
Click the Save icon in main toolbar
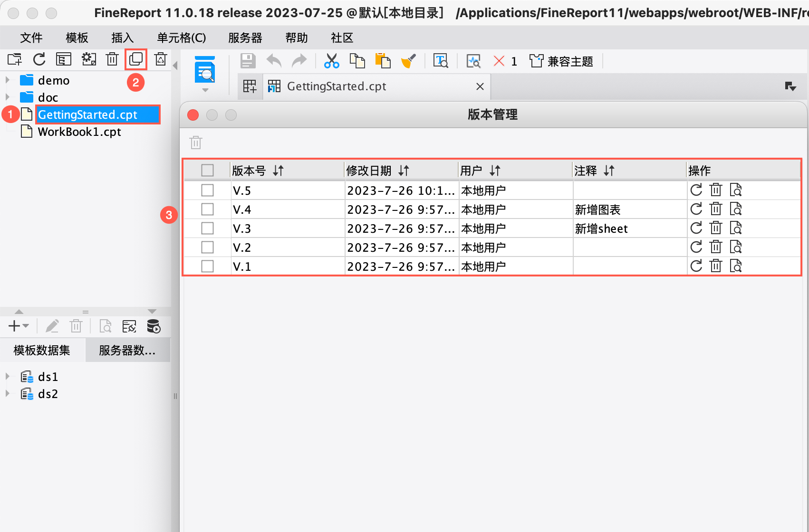(x=248, y=61)
